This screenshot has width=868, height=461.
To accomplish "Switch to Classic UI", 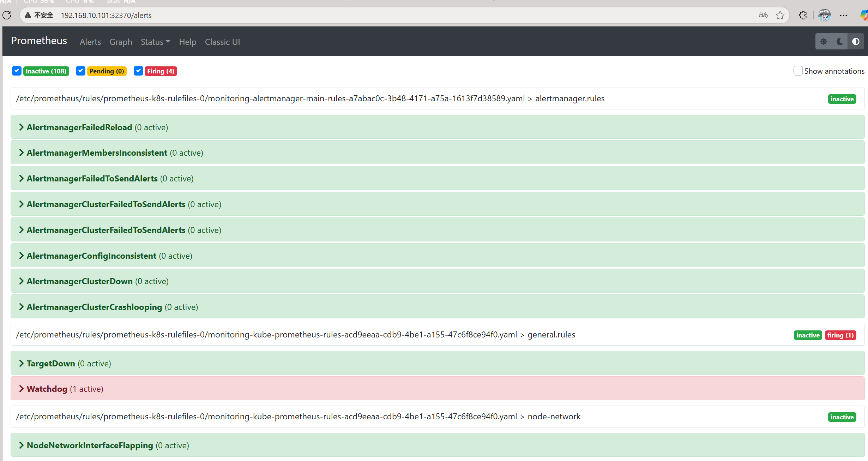I will pyautogui.click(x=222, y=42).
